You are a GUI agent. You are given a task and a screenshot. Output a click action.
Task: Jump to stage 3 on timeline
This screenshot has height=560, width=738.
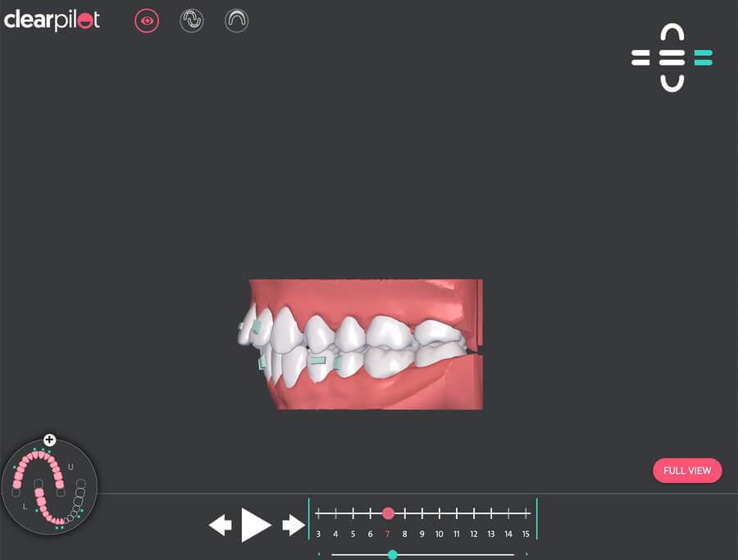[x=318, y=514]
